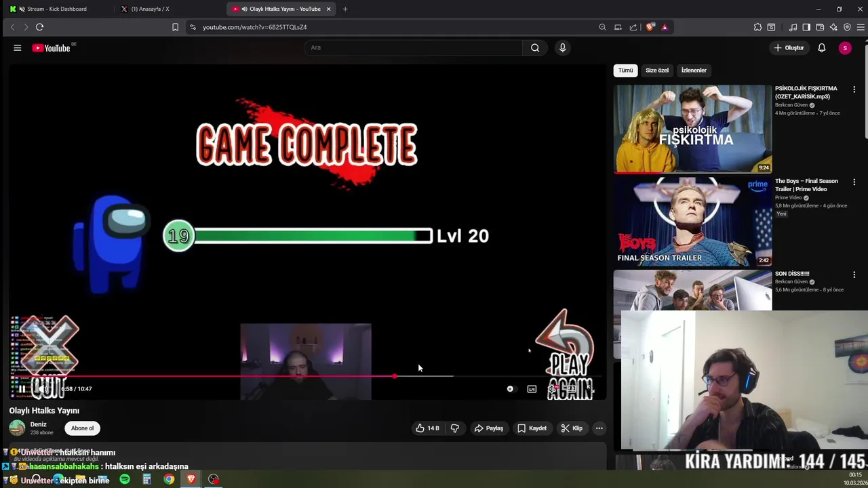The height and width of the screenshot is (488, 868).
Task: Open the browser extensions puzzle icon
Action: point(757,27)
